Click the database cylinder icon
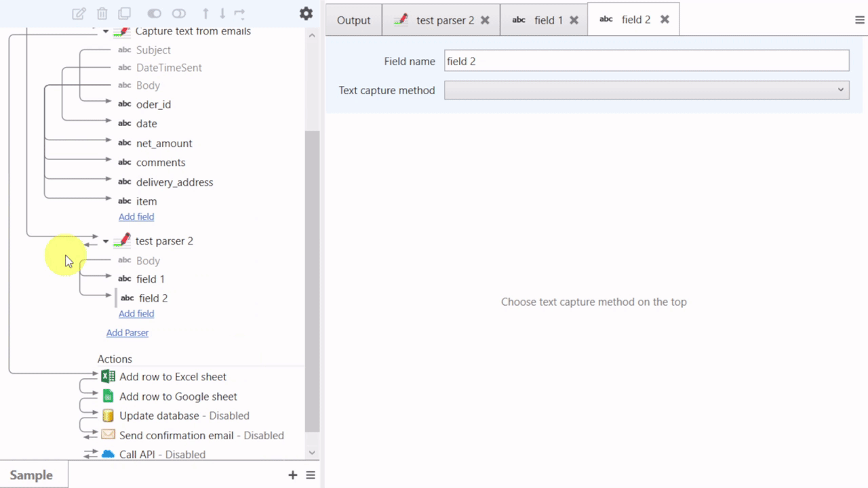 [108, 415]
